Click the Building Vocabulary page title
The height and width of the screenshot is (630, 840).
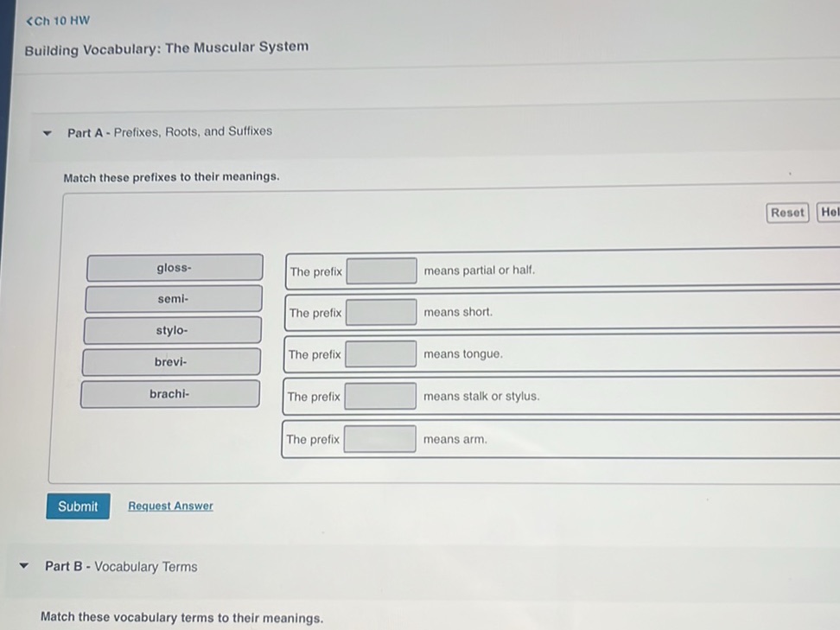pyautogui.click(x=166, y=48)
